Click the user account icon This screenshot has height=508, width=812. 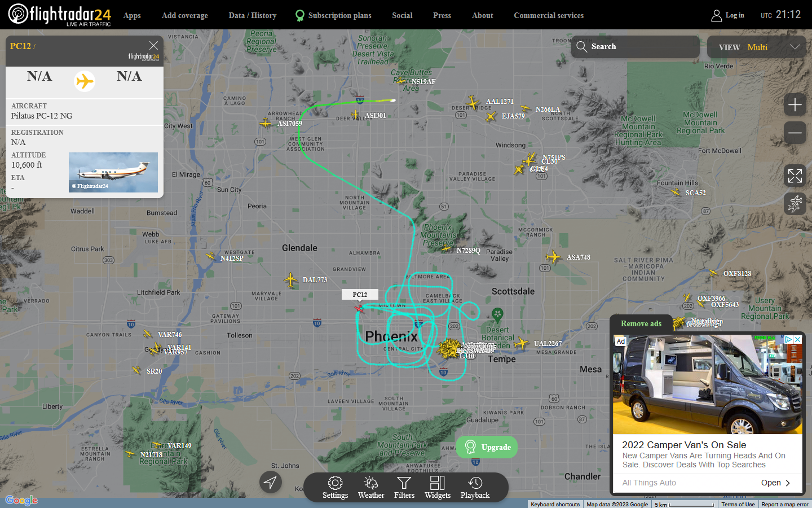coord(716,15)
